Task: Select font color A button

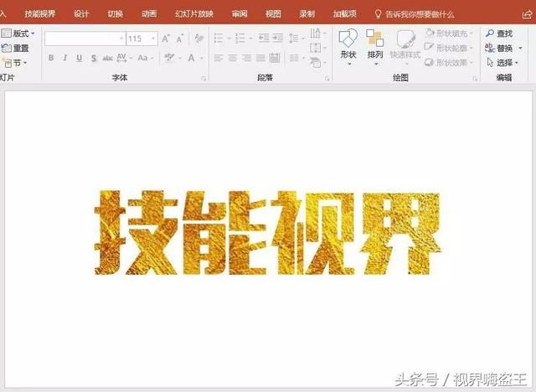Action: point(192,58)
